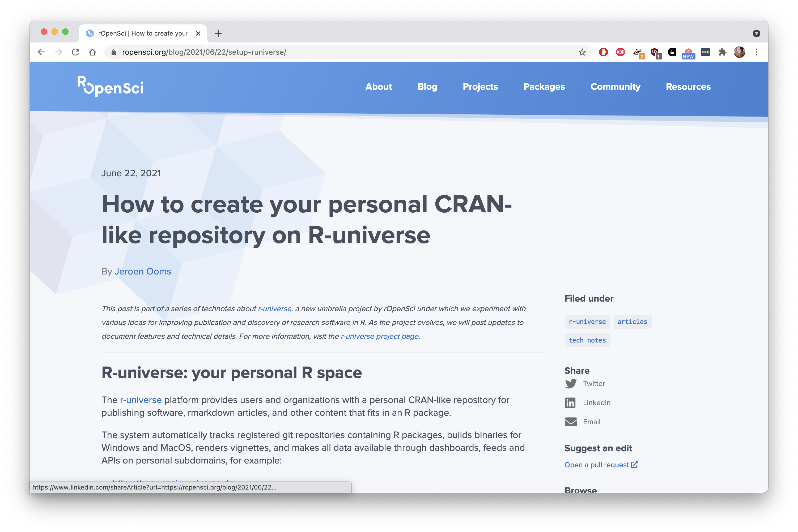Share article via Twitter bird icon
This screenshot has width=798, height=532.
click(571, 383)
